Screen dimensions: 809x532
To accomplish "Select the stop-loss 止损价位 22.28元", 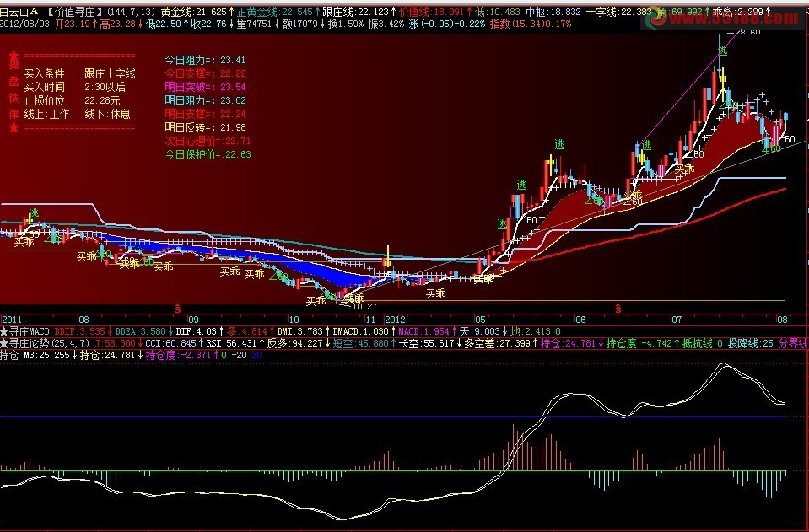I will pos(73,100).
